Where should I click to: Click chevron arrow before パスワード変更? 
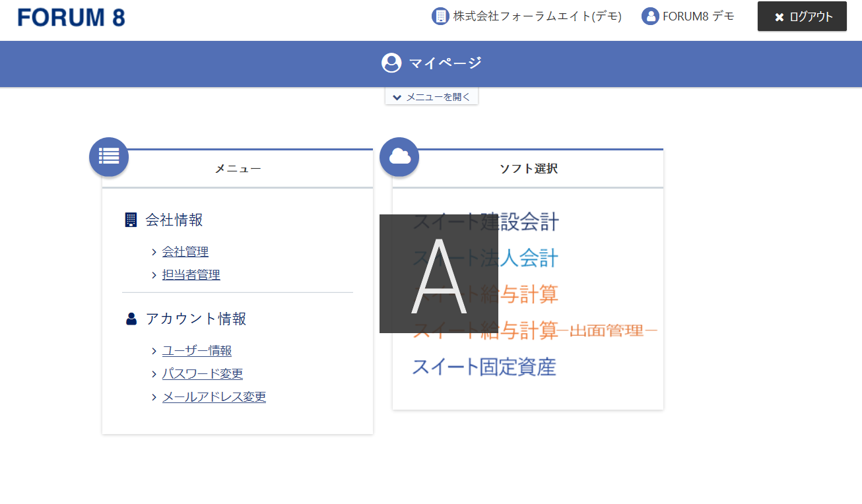coord(154,374)
